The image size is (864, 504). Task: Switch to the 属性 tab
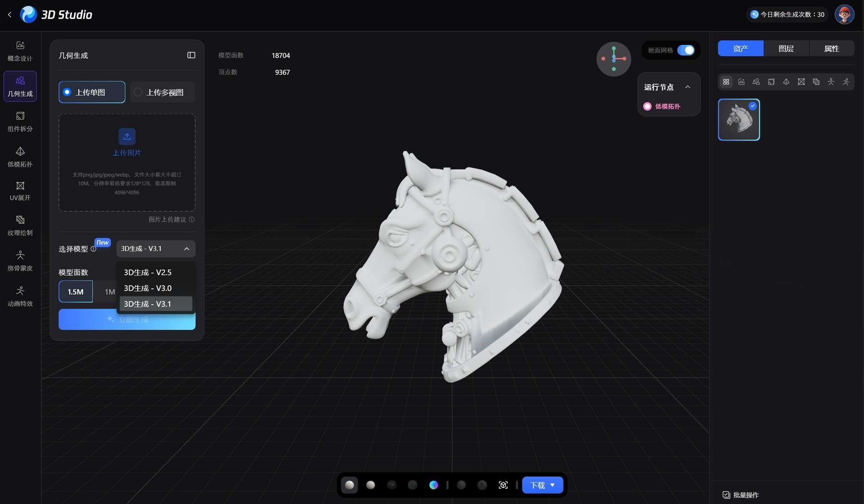pos(831,49)
